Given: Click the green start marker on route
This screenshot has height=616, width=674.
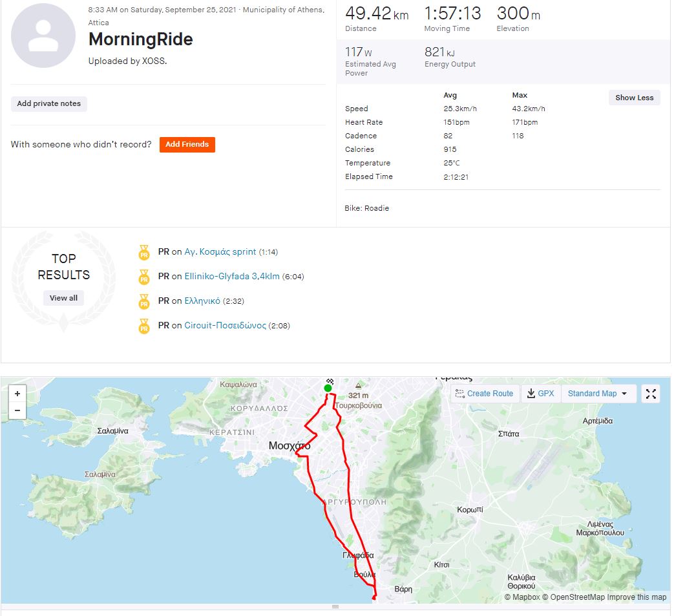Looking at the screenshot, I should [x=328, y=388].
